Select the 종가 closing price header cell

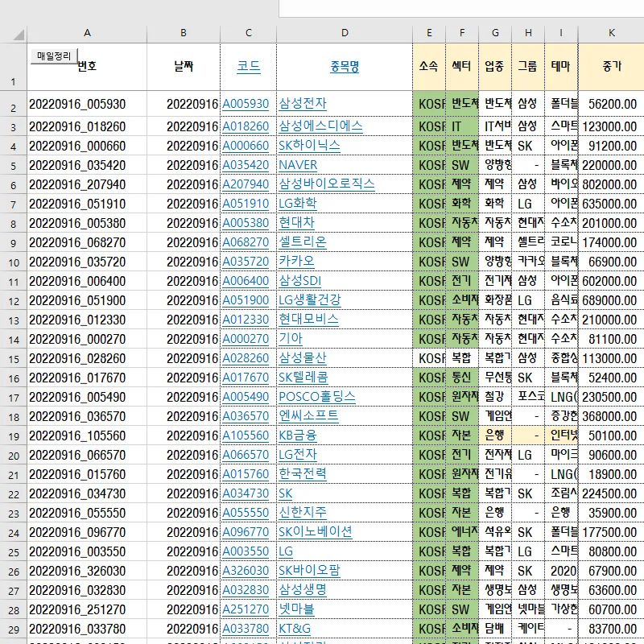612,66
